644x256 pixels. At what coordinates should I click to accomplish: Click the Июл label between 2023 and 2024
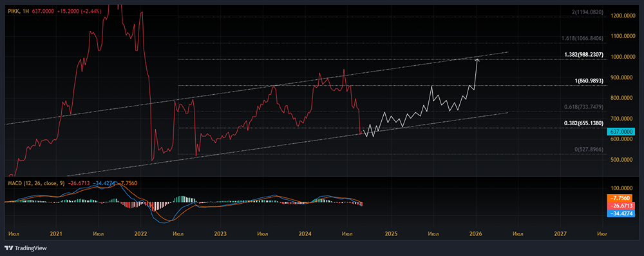[263, 234]
